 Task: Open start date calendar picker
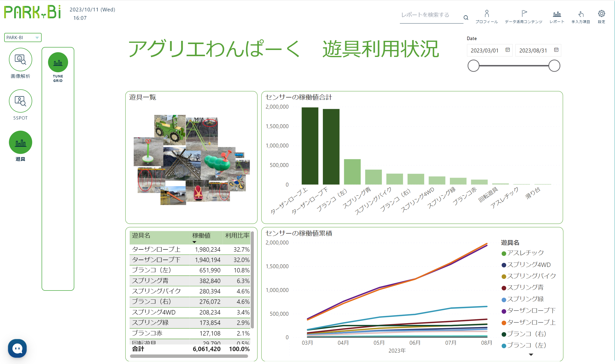(507, 50)
